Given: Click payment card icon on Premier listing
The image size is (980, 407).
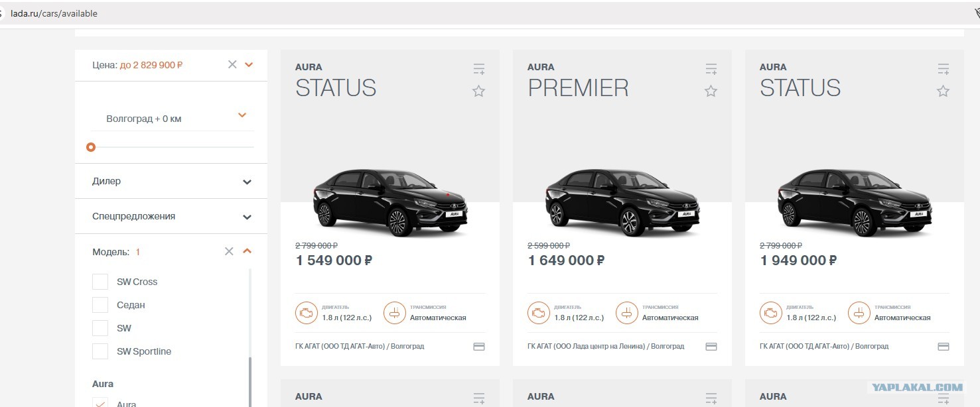Looking at the screenshot, I should [x=711, y=346].
